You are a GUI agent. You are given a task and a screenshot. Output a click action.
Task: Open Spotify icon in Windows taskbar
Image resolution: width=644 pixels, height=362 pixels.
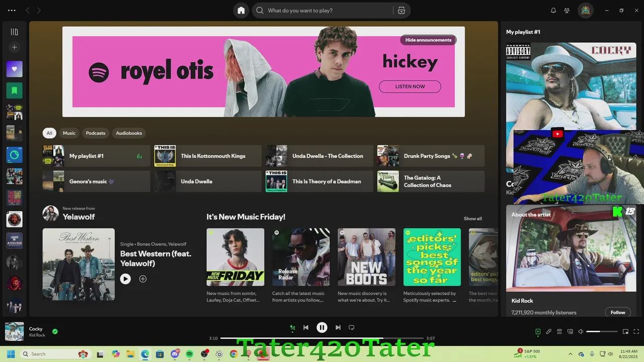point(190,354)
